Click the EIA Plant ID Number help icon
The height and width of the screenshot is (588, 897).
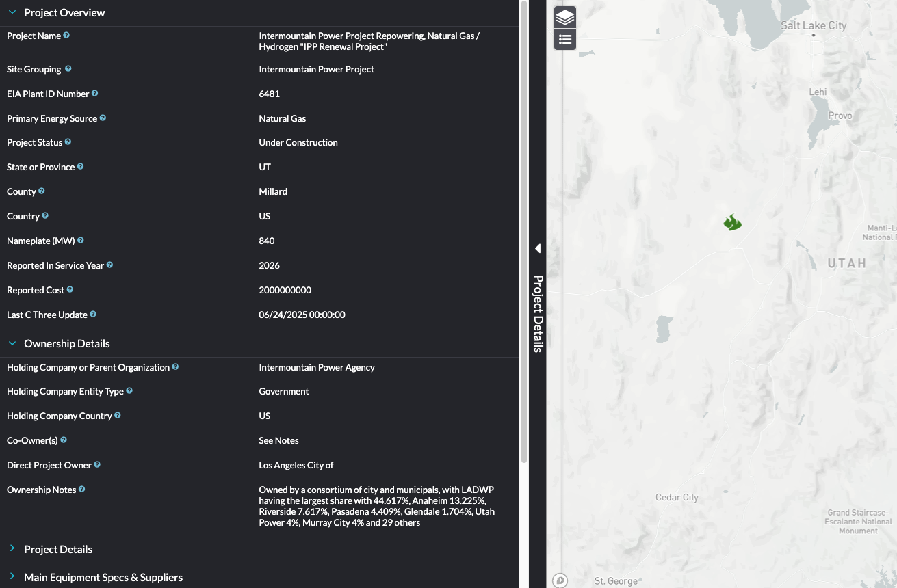[x=94, y=93]
